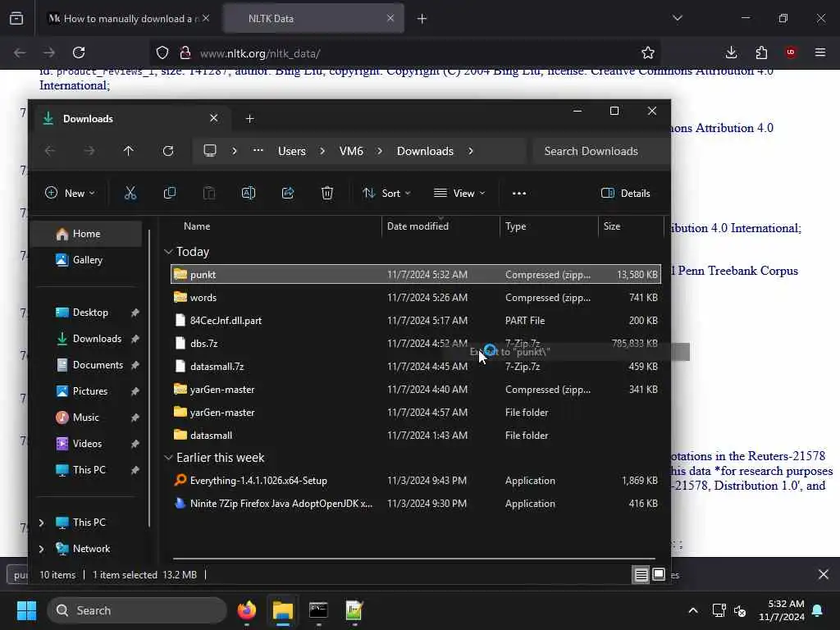Click the Firefox reload button
This screenshot has width=840, height=630.
tap(79, 52)
